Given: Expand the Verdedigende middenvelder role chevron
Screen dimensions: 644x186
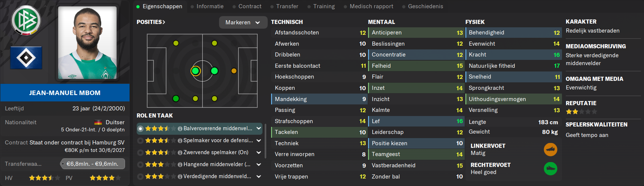Looking at the screenshot, I should [x=259, y=176].
